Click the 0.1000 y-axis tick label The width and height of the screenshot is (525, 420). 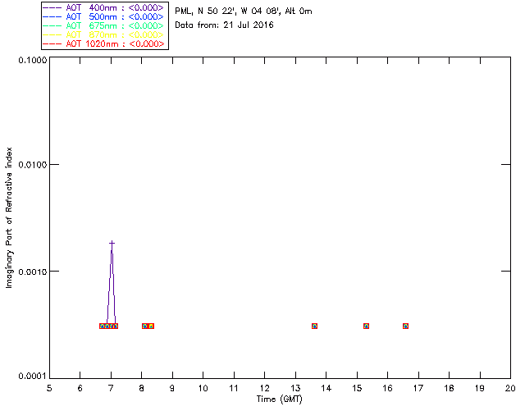33,60
